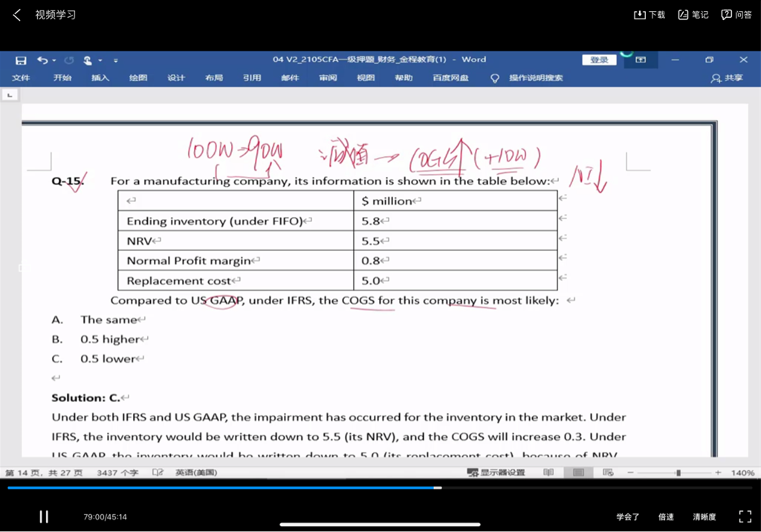
Task: Click the touch/mouse mode icon
Action: click(88, 60)
